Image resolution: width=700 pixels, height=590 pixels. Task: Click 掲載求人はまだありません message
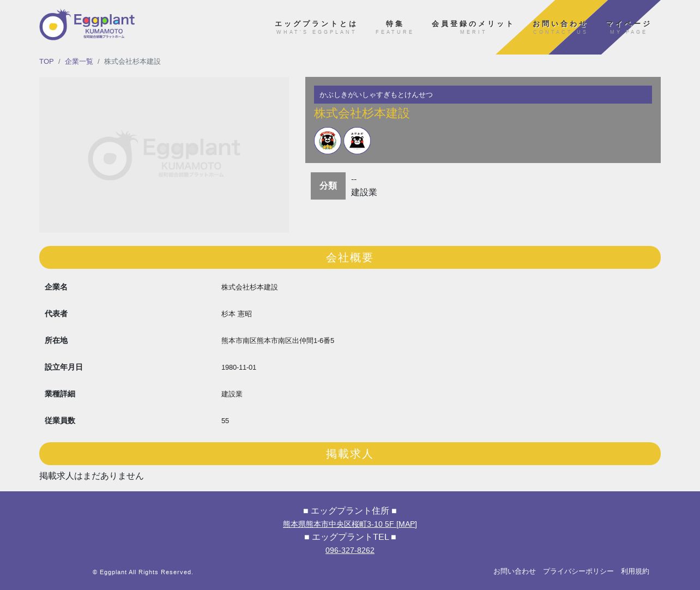(x=92, y=476)
